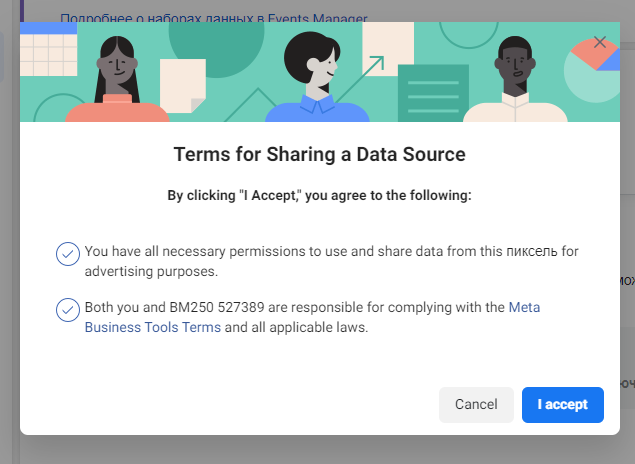Click the Terms for Sharing a Data Source heading
Screen dimensions: 635x464
319,154
